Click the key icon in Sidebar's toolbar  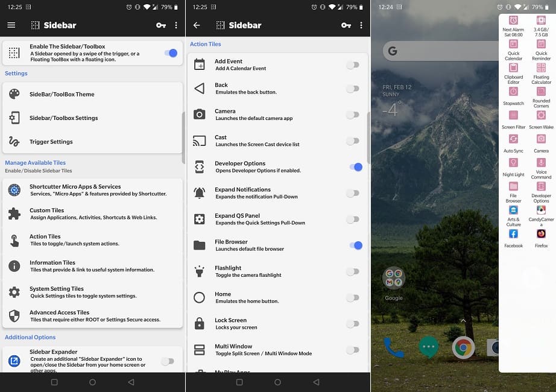pos(162,25)
